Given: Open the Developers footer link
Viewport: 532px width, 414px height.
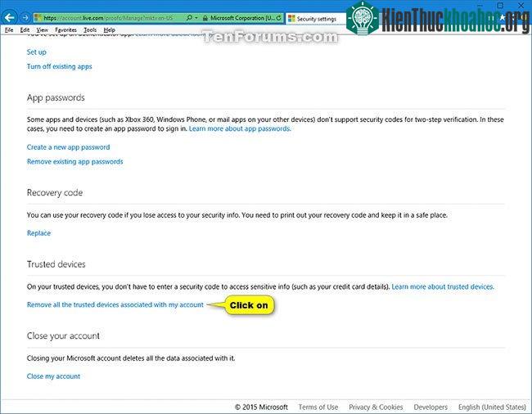Looking at the screenshot, I should (431, 407).
